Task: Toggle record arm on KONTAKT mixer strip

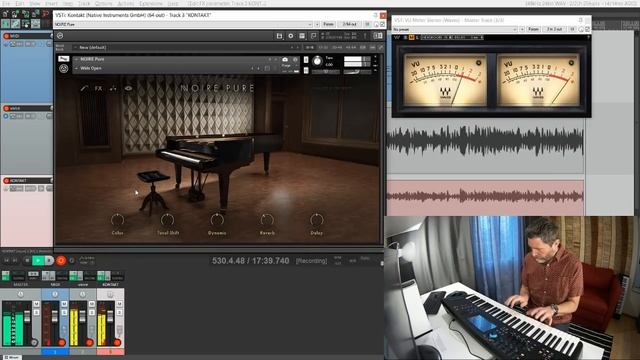Action: click(x=117, y=342)
